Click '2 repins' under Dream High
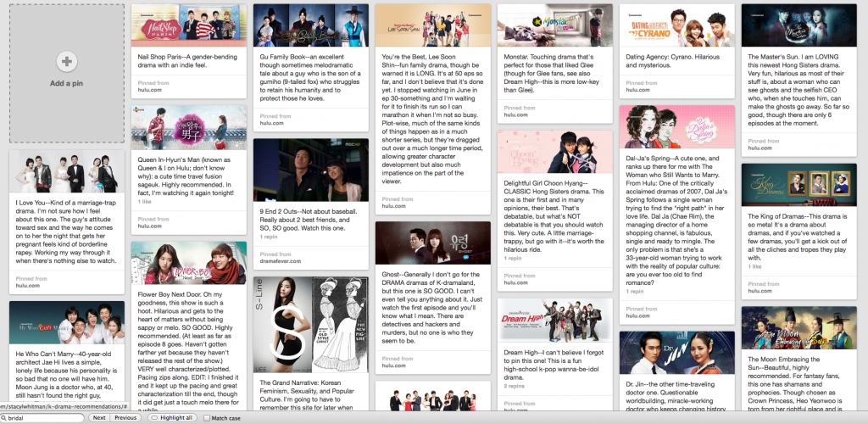This screenshot has height=424, width=868. coord(514,385)
